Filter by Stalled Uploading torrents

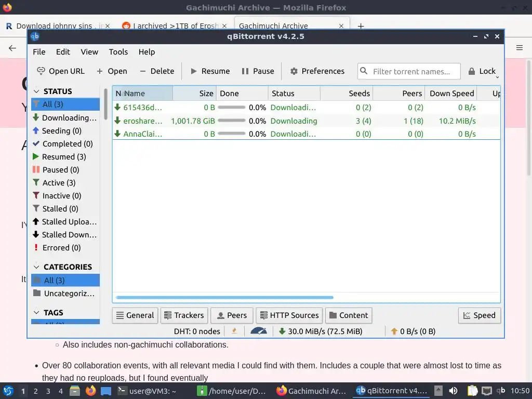(65, 222)
